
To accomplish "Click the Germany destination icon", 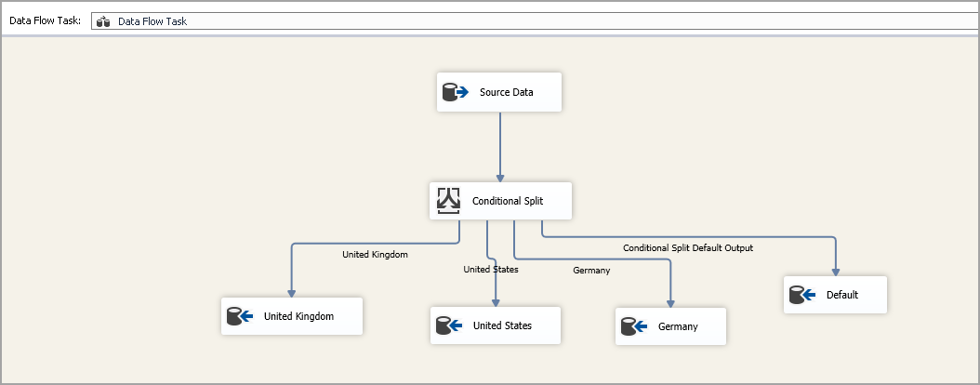I will 635,326.
